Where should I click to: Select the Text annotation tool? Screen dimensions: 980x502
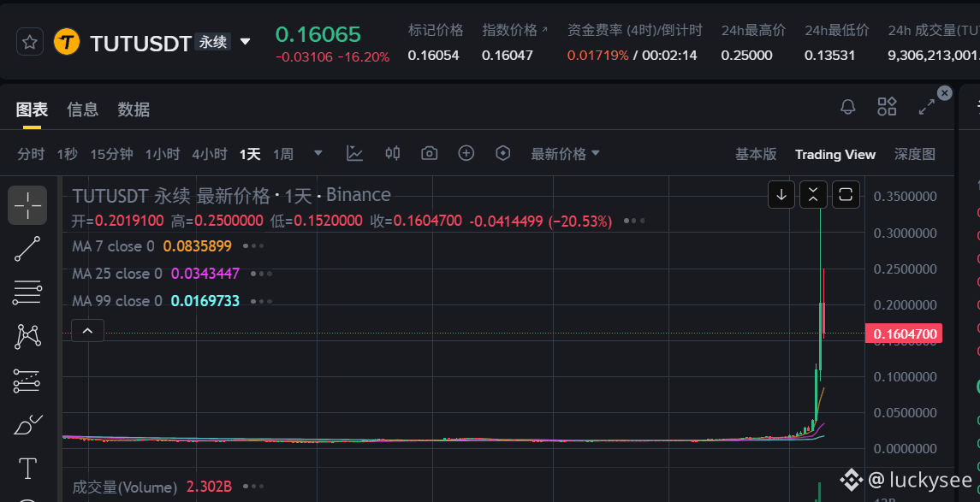click(27, 469)
